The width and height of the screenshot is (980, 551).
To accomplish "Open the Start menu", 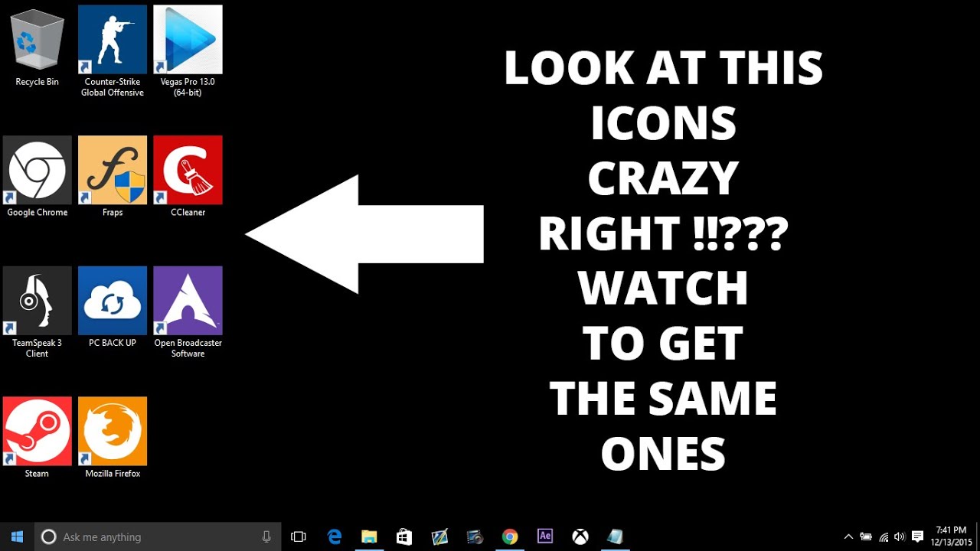I will point(16,536).
